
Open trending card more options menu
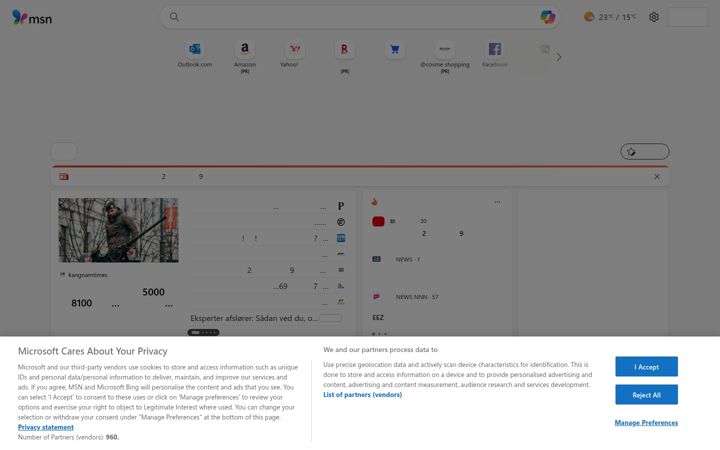[x=497, y=202]
